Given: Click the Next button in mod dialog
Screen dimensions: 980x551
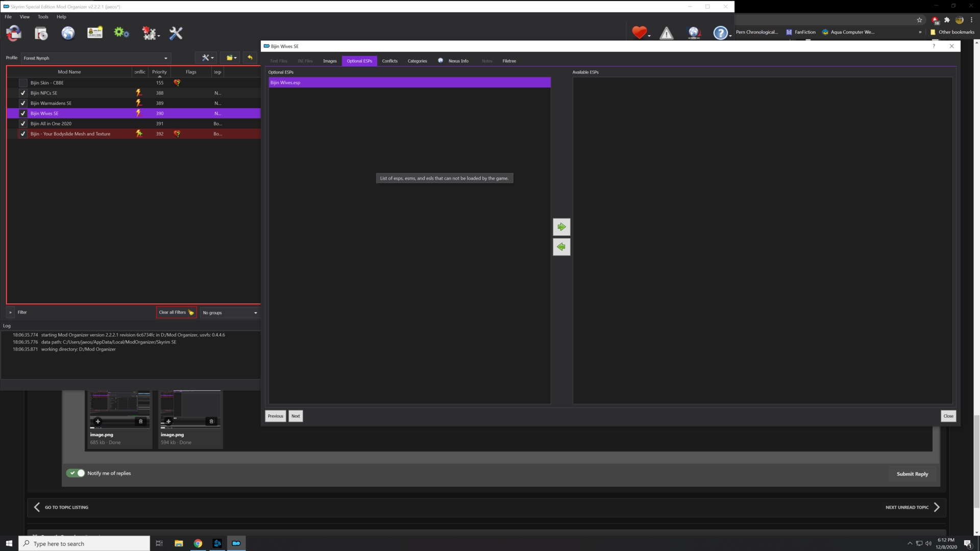Looking at the screenshot, I should point(296,416).
